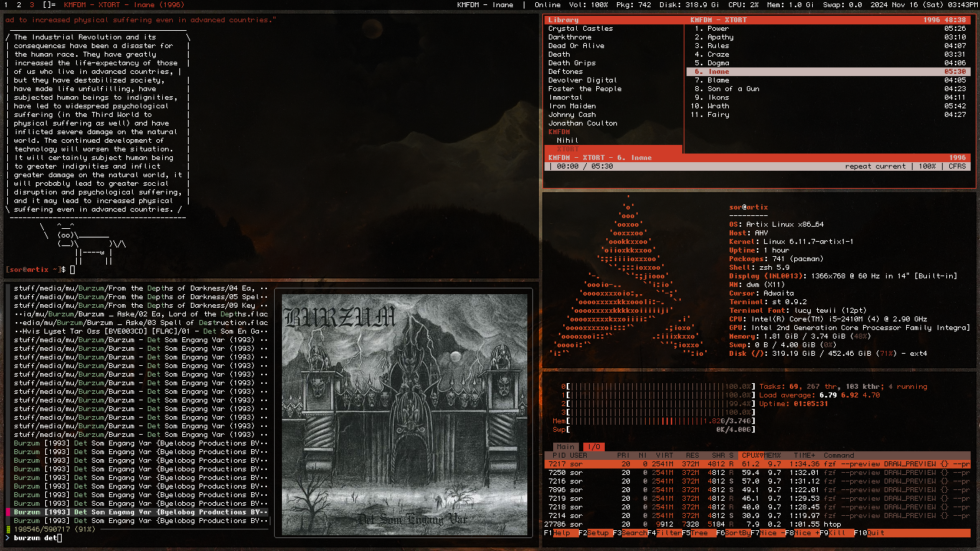The height and width of the screenshot is (551, 980).
Task: Click F3 Search in htop footer
Action: pos(630,533)
